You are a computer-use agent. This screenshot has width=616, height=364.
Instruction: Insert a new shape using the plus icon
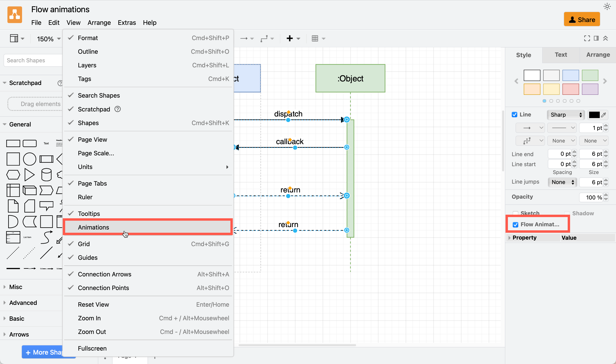290,38
